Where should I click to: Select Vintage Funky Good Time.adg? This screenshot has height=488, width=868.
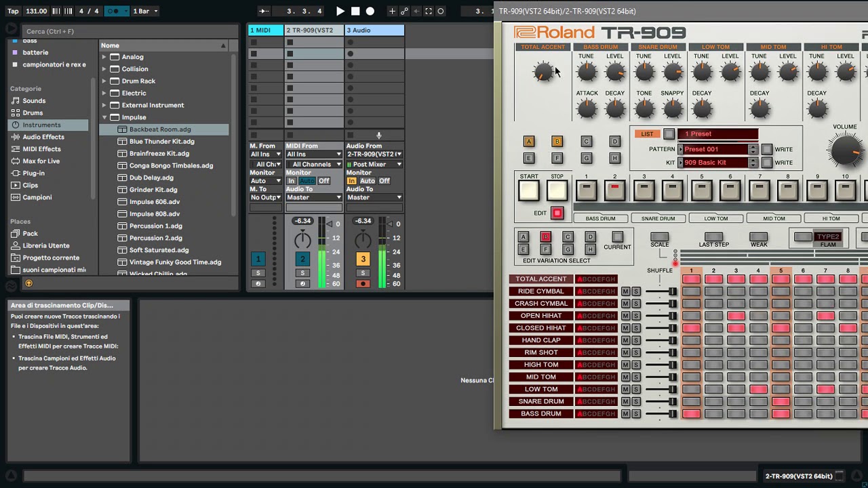point(175,262)
